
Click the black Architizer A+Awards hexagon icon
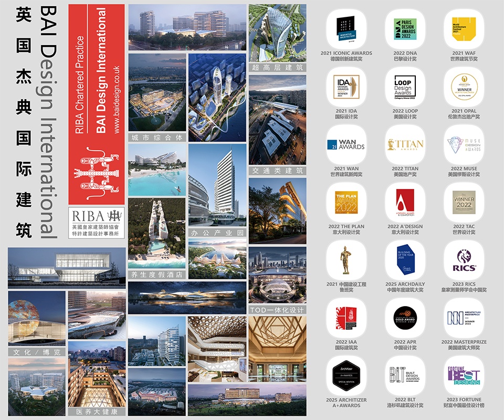pyautogui.click(x=346, y=376)
